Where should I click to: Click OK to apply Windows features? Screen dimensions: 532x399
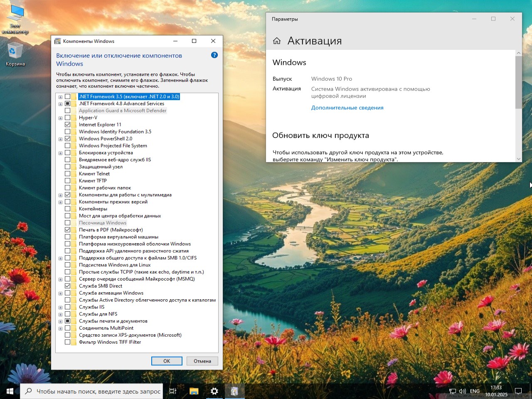click(166, 361)
